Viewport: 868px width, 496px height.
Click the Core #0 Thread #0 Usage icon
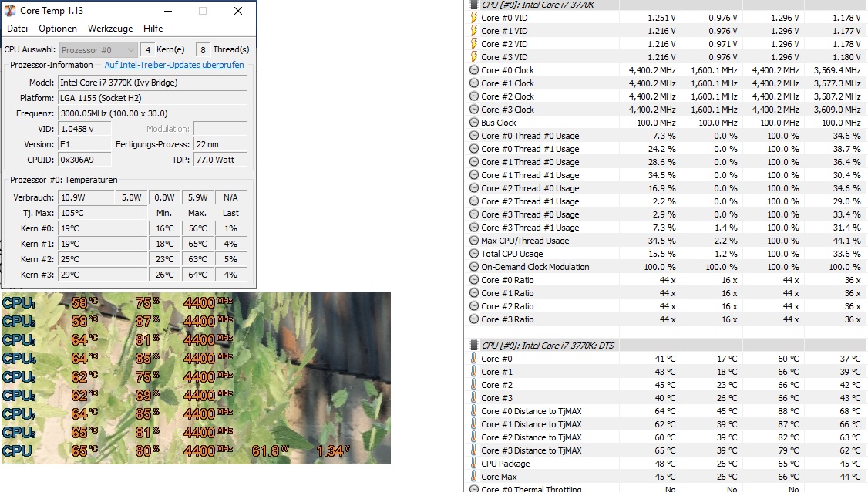[474, 136]
